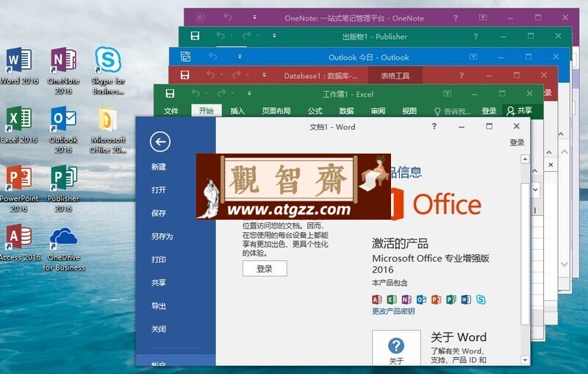Screen dimensions: 588x374
Task: Click Word backstage scrollbar up arrow
Action: click(x=525, y=159)
